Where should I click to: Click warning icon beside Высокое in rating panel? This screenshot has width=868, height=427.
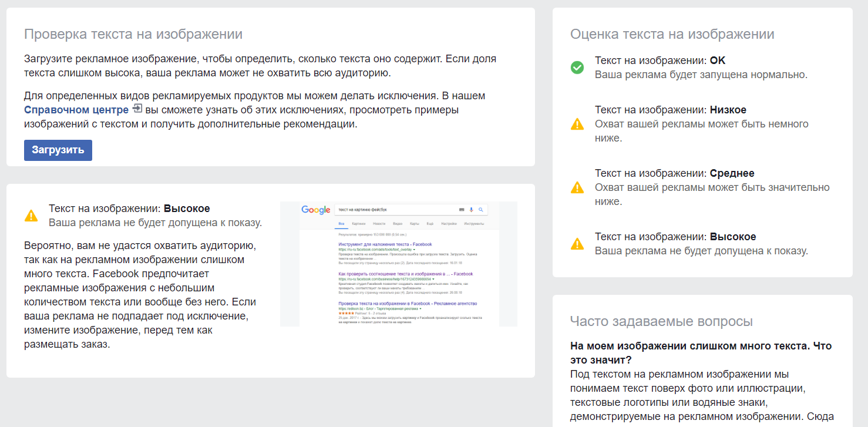pyautogui.click(x=577, y=244)
